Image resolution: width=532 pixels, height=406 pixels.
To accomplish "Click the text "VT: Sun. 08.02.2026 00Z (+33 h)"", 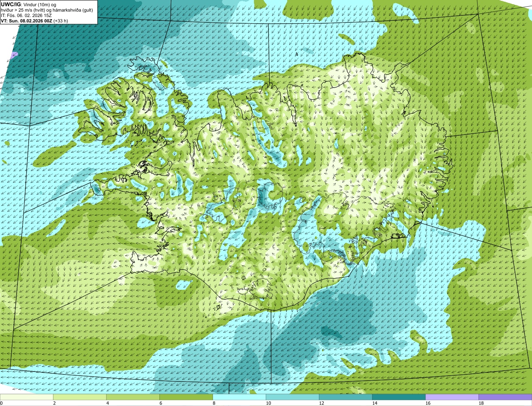I will pyautogui.click(x=34, y=21).
